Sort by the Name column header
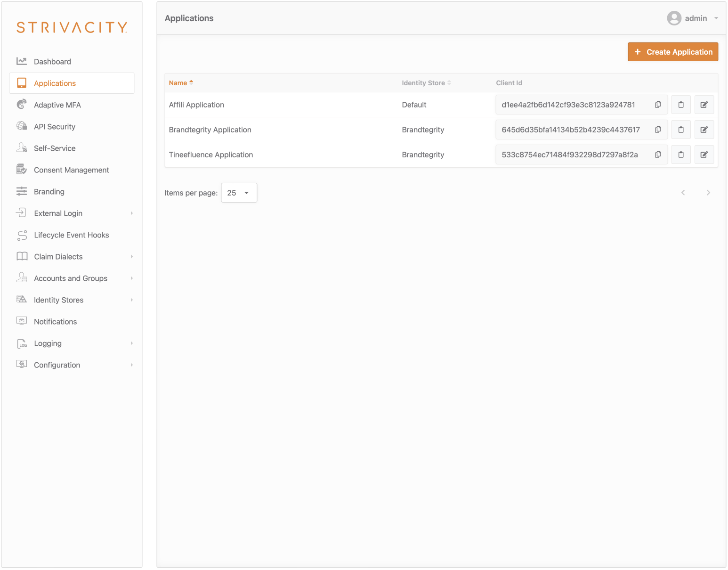This screenshot has width=728, height=570. [181, 83]
